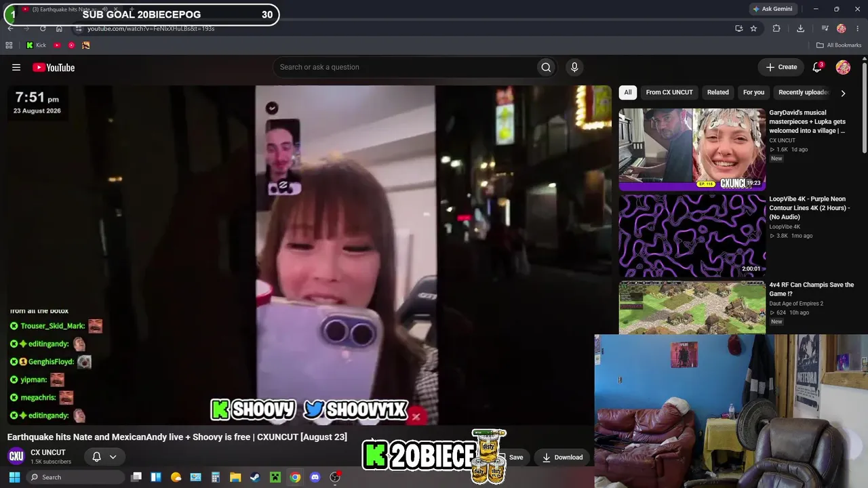Click the GaryDavid video thumbnail
Screen dimensions: 868x488
[x=692, y=149]
